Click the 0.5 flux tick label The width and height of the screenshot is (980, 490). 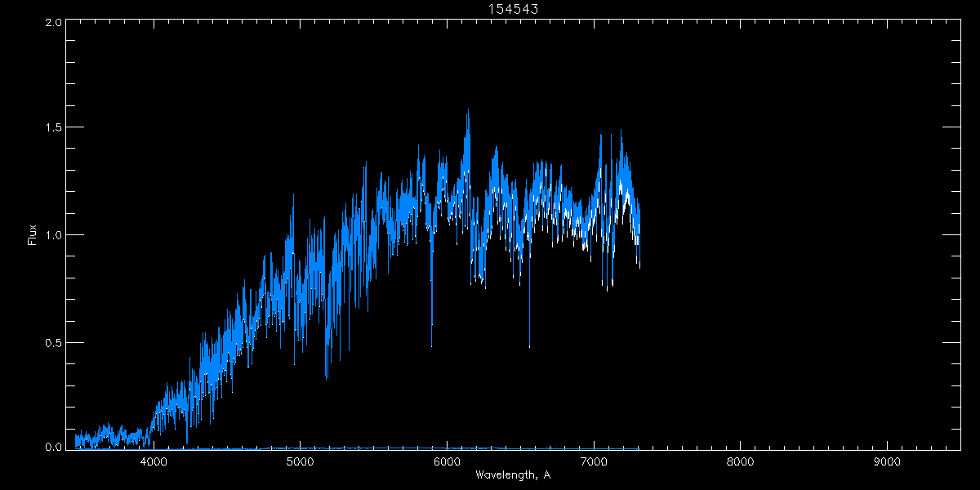(53, 342)
